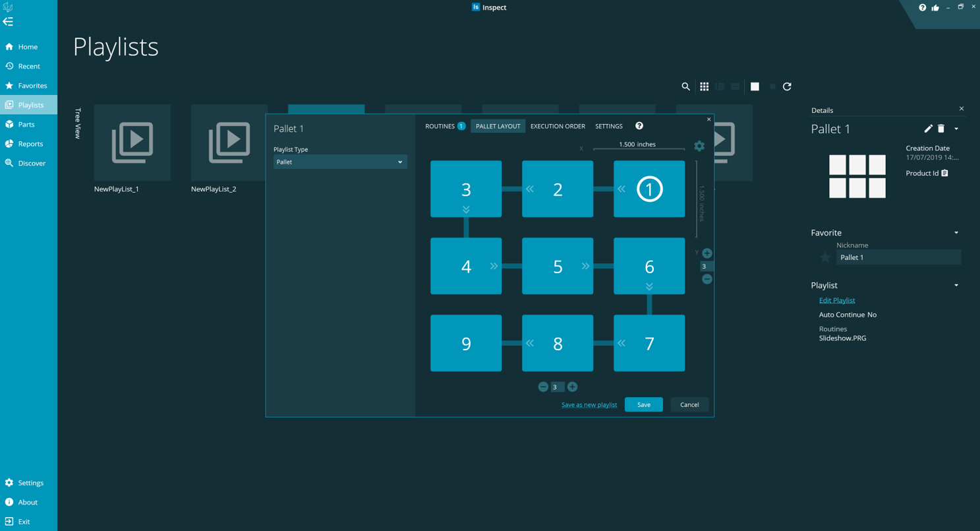Switch to details list view icon
Viewport: 980px width, 531px height.
[x=720, y=86]
